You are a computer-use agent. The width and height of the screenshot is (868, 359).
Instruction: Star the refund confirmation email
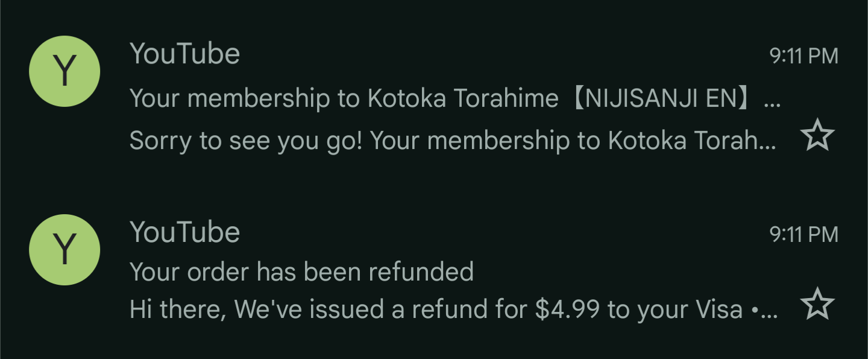tap(817, 304)
